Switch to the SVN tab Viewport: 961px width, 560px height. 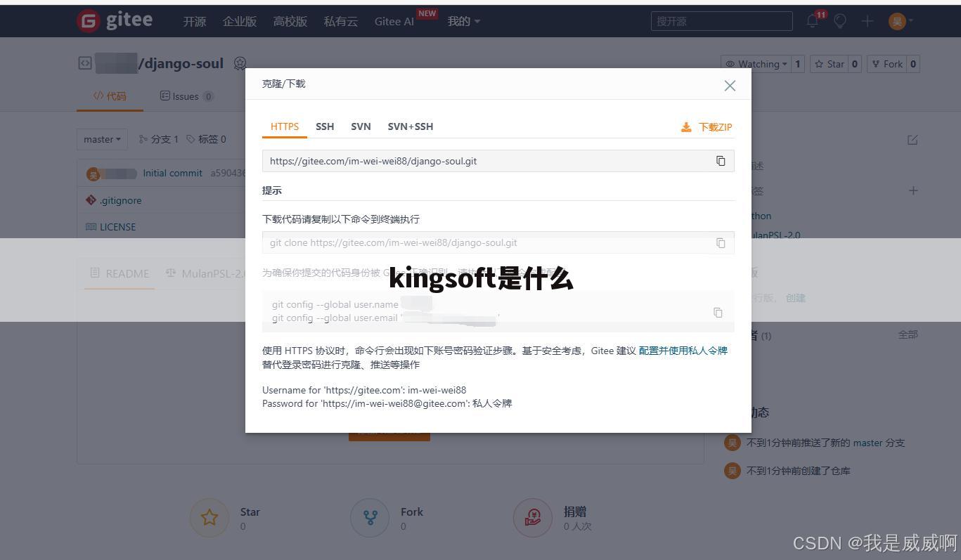click(x=361, y=126)
